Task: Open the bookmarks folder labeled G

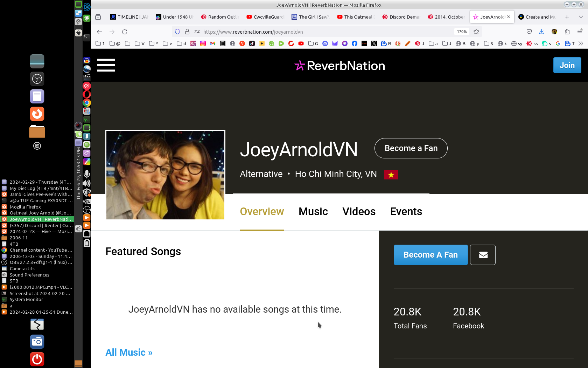Action: coord(313,43)
